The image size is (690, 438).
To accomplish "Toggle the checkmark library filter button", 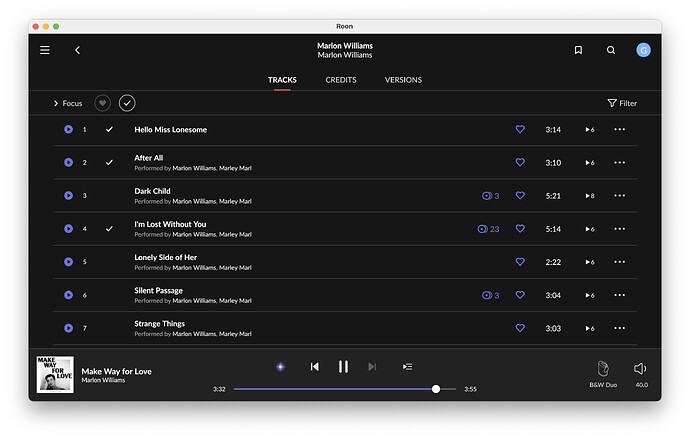I will (127, 103).
